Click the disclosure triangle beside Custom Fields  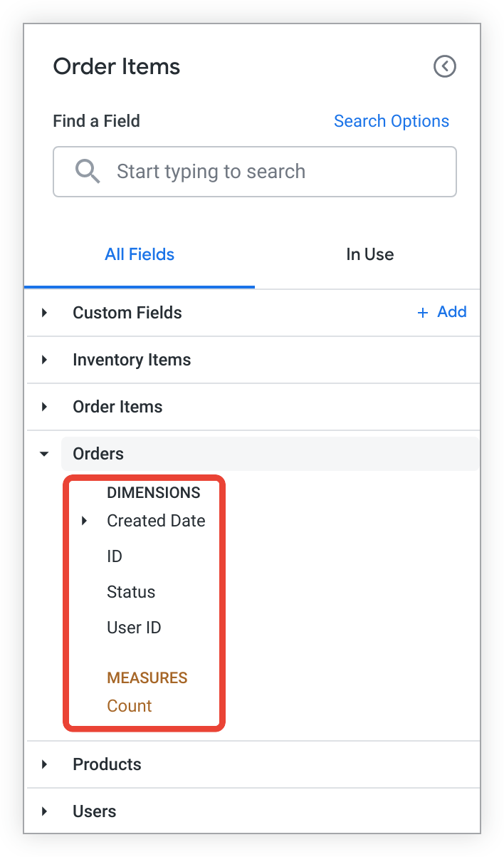pos(43,312)
